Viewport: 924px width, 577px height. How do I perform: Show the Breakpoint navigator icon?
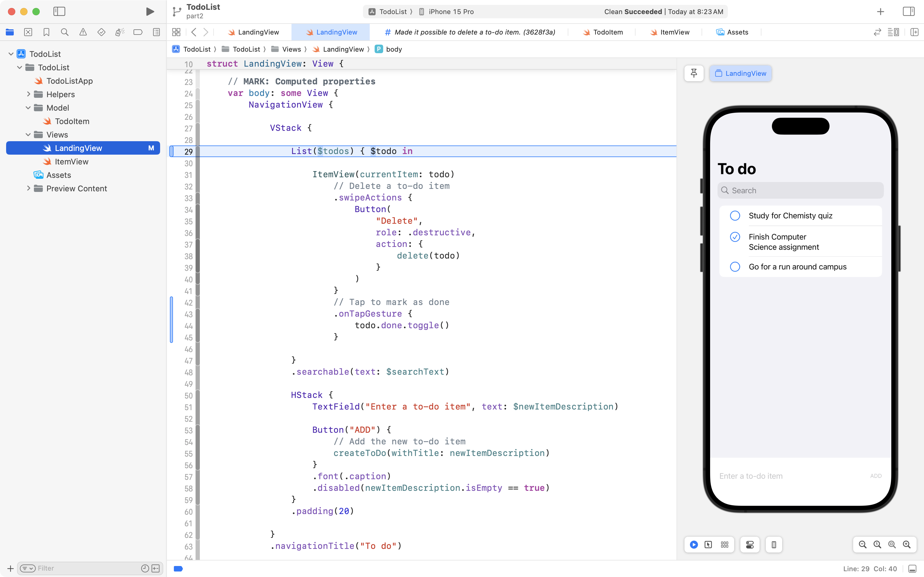pos(138,32)
